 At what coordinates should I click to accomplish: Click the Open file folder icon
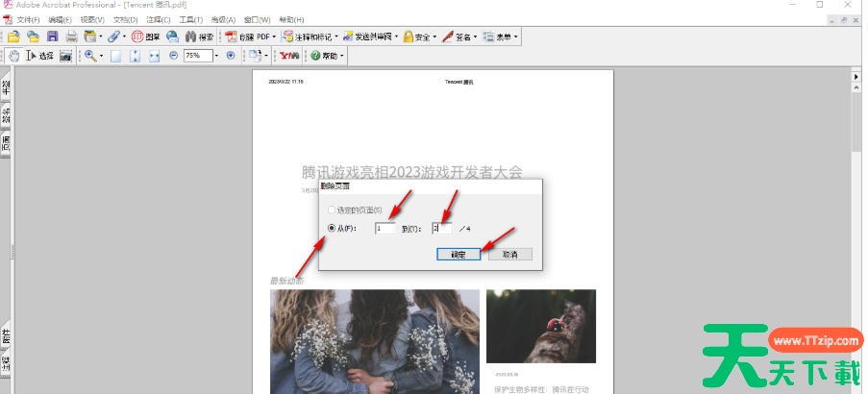pyautogui.click(x=14, y=37)
